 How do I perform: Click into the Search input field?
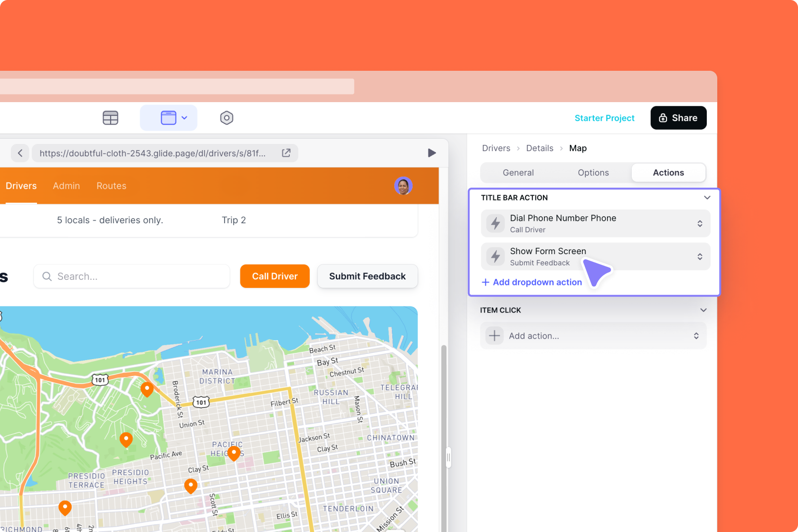138,276
